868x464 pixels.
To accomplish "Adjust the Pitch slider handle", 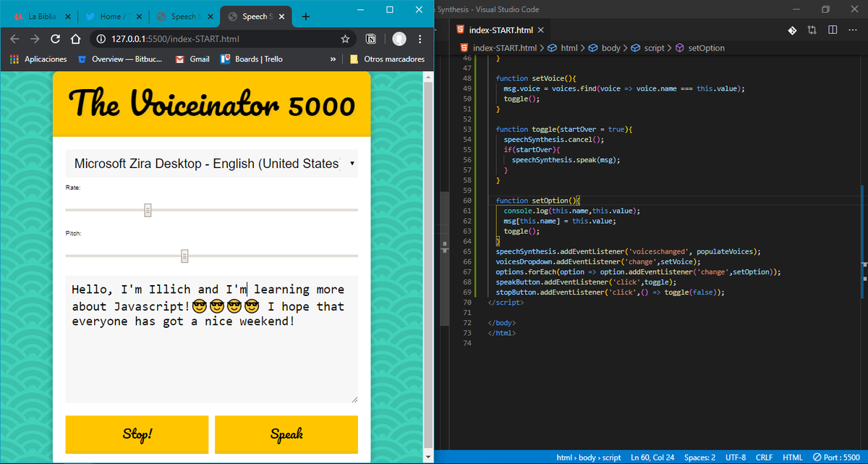I will [184, 256].
